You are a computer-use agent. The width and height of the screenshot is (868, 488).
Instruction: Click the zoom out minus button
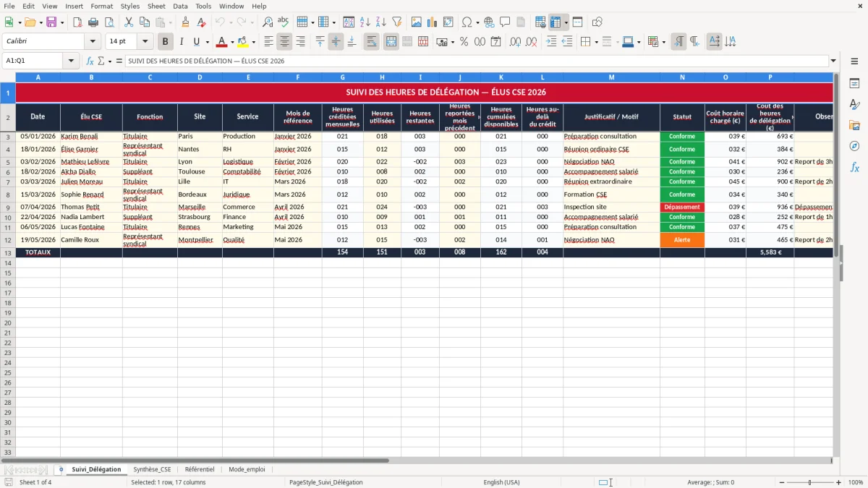pyautogui.click(x=781, y=482)
